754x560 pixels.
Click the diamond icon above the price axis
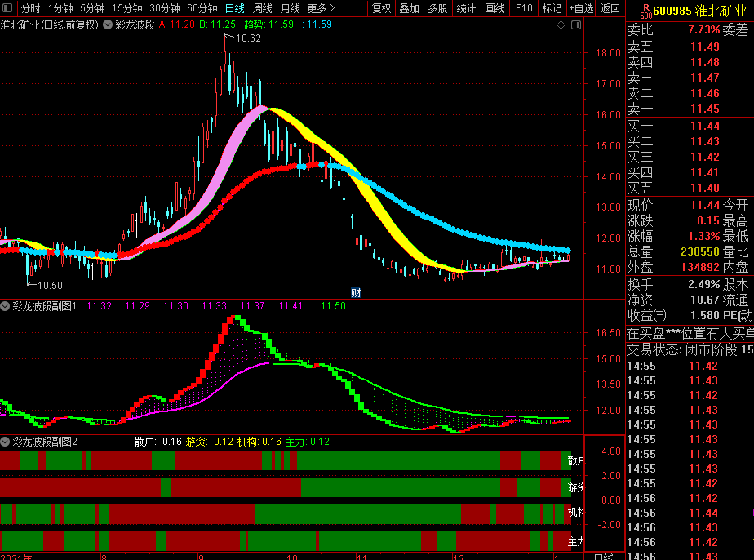[x=561, y=24]
